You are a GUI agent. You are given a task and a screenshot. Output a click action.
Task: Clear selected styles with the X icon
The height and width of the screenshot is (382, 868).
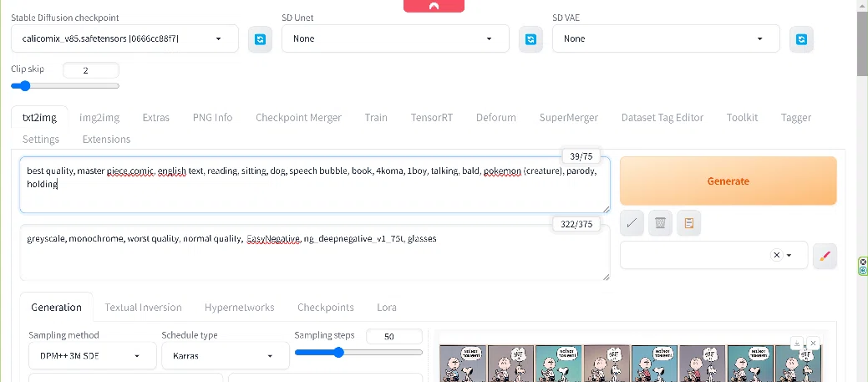point(777,255)
